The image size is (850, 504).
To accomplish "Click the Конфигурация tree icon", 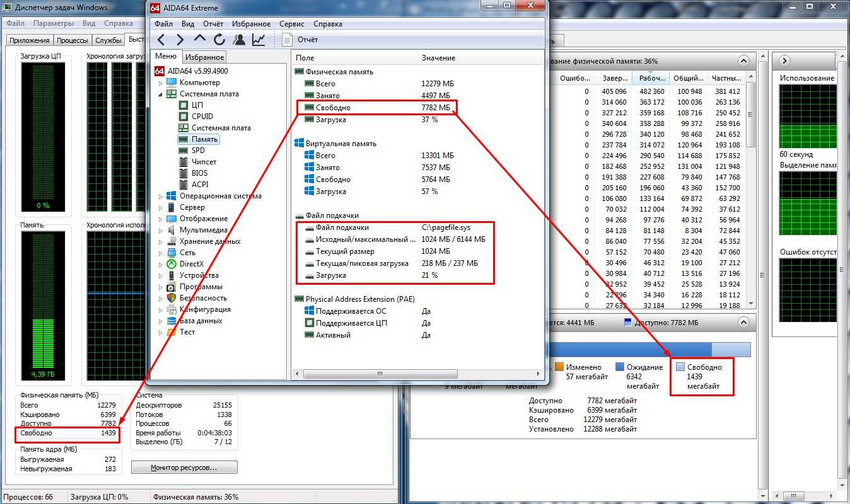I will [x=172, y=309].
